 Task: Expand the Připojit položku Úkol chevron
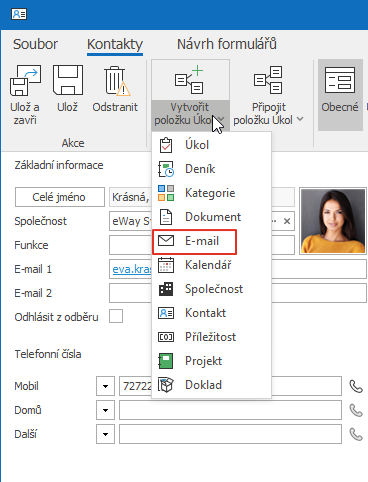click(300, 119)
